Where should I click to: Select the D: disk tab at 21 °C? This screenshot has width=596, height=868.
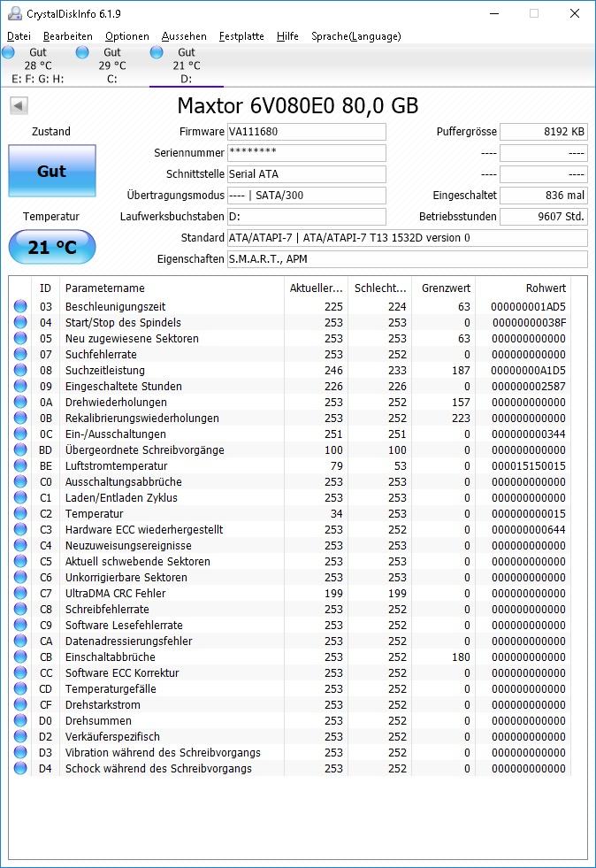click(x=187, y=65)
